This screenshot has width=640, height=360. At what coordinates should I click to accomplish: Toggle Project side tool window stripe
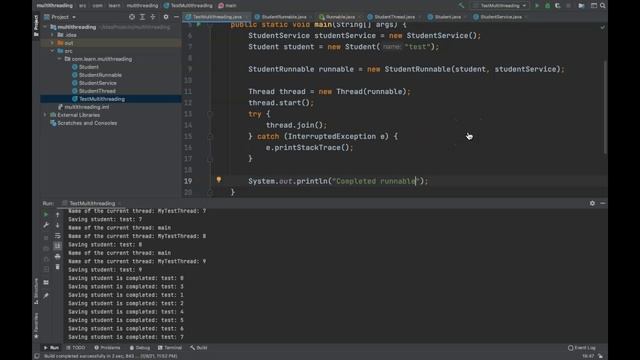(x=36, y=25)
